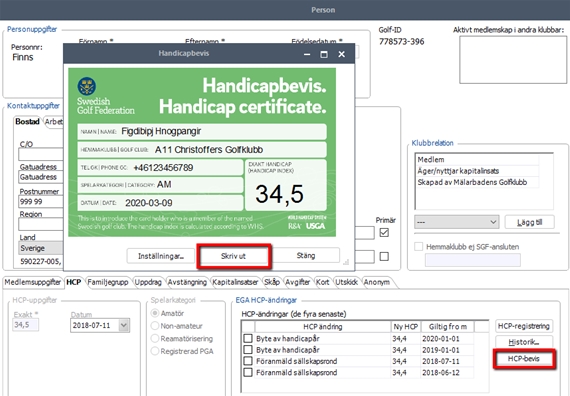Click the Land field showing Sverige
570x396 pixels.
[x=41, y=248]
